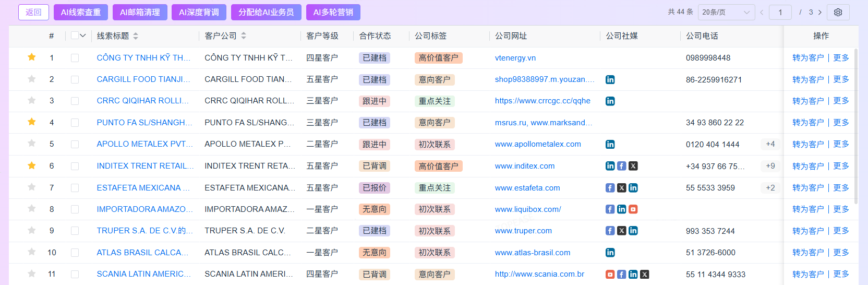Viewport: 868px width, 285px height.
Task: Open Facebook icon in INDITEX TRENT row
Action: click(x=621, y=166)
